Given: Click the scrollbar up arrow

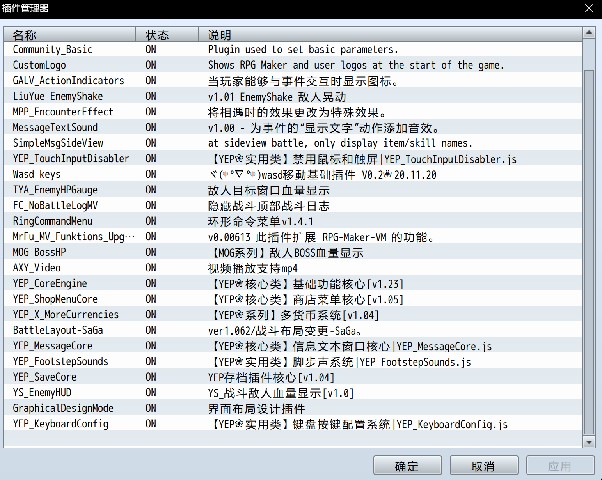Looking at the screenshot, I should (589, 33).
